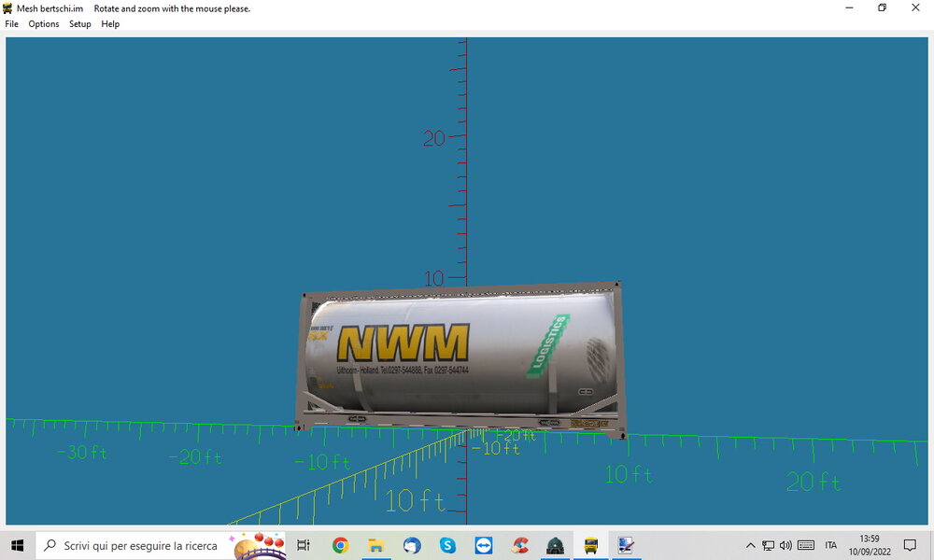Open the Help menu

click(110, 24)
